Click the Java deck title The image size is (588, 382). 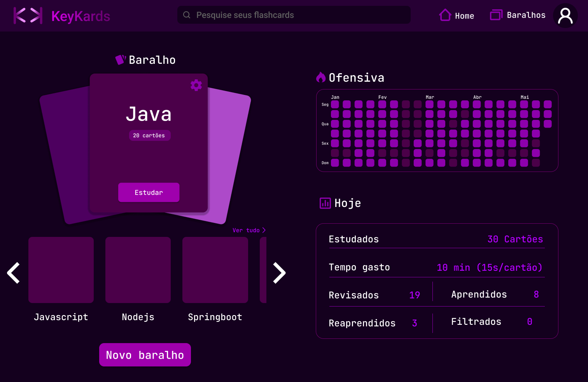[149, 114]
